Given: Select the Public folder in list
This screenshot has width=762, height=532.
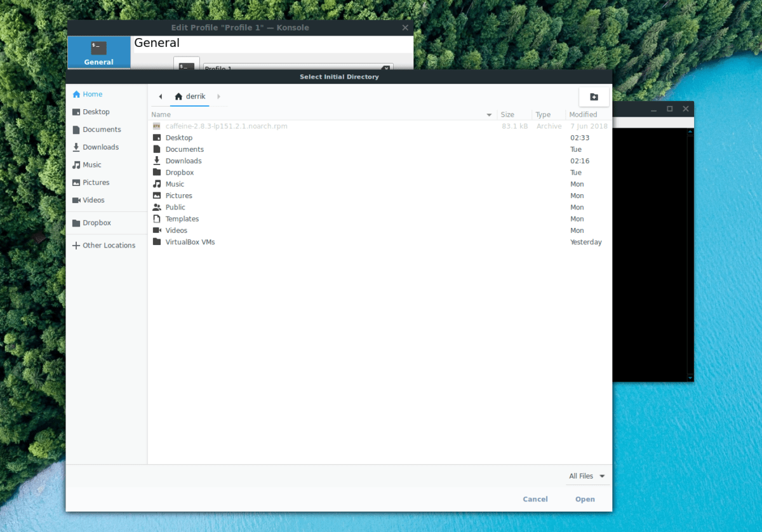Looking at the screenshot, I should click(175, 207).
